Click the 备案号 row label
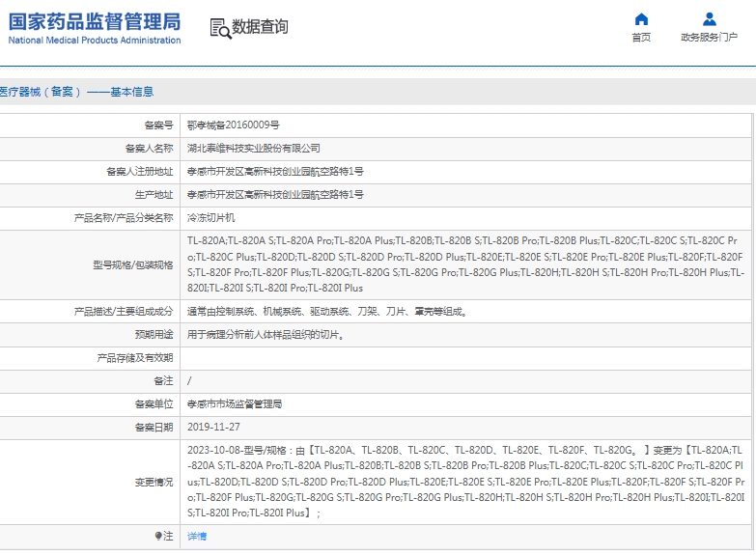 [158, 125]
